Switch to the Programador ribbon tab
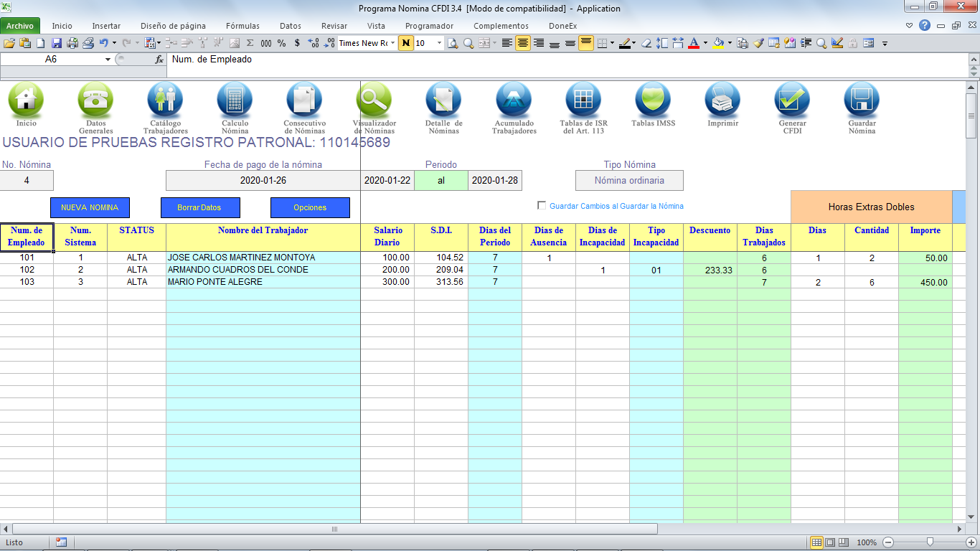This screenshot has height=551, width=980. pyautogui.click(x=429, y=26)
